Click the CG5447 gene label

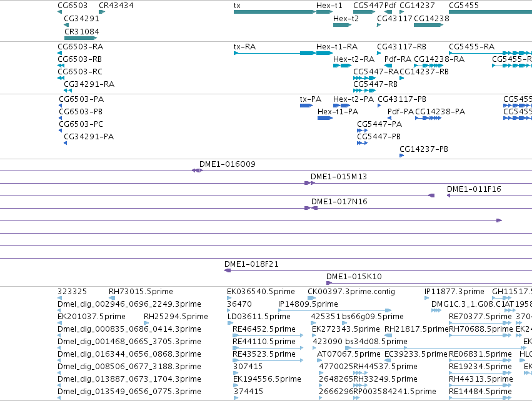coord(368,6)
